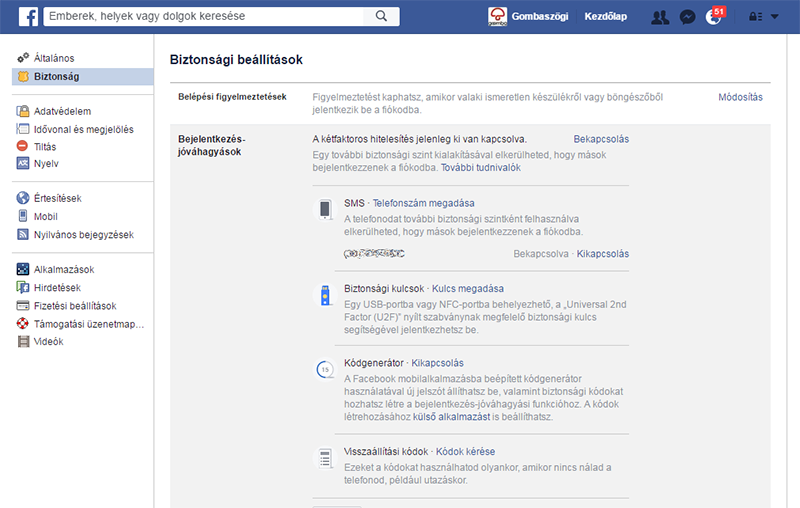The image size is (800, 508).
Task: Click the Nyilvános bejegyzések feed icon
Action: point(23,234)
